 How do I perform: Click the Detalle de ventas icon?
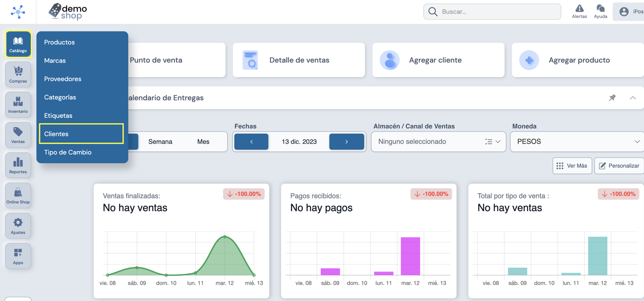click(x=251, y=60)
